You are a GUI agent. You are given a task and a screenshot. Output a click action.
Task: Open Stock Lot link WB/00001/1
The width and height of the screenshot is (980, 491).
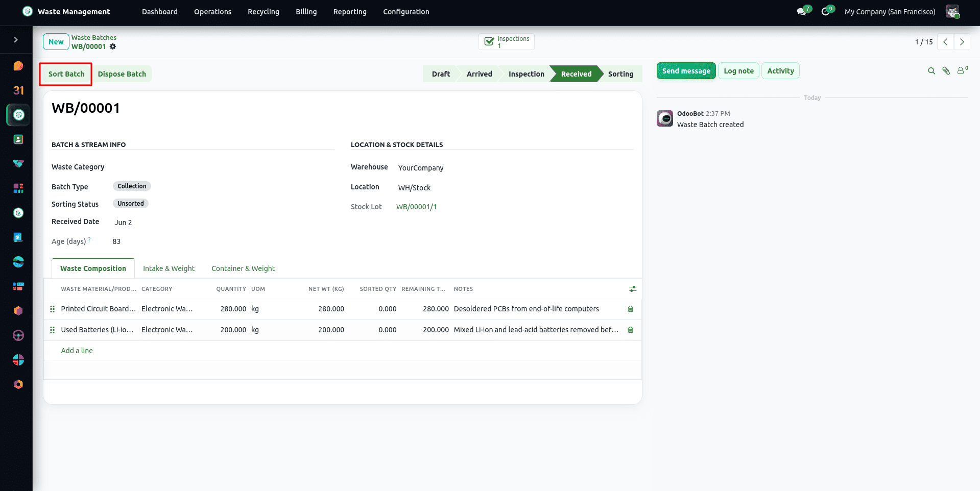pos(416,207)
